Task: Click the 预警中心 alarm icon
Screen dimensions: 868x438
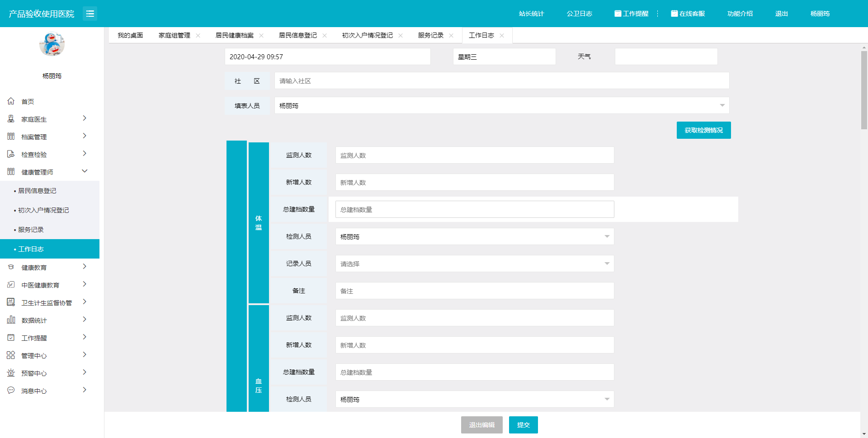Action: [11, 373]
